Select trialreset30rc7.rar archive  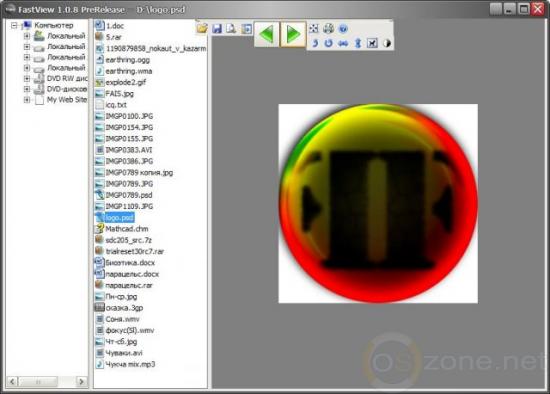135,252
